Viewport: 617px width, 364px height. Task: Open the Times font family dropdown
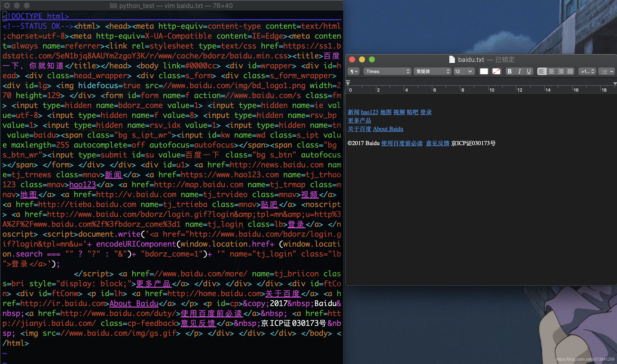pos(387,72)
